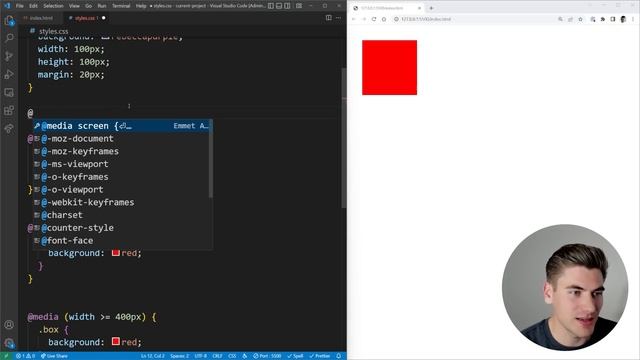Toggle the Spell checker status item
640x360 pixels.
295,356
